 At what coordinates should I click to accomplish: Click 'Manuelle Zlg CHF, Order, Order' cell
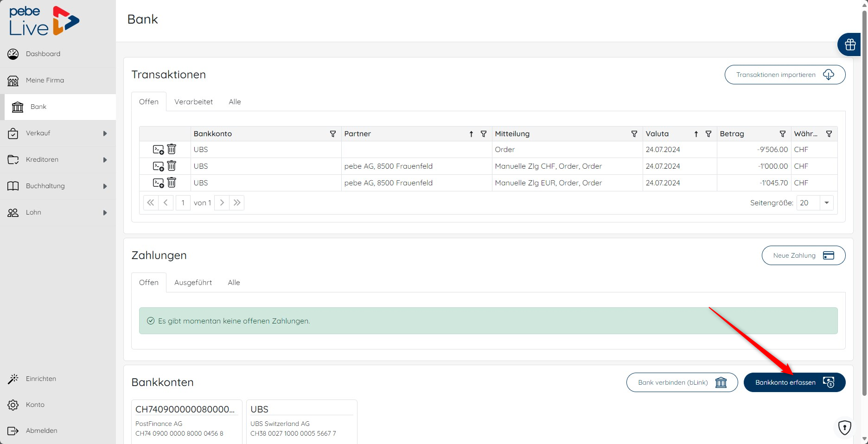click(x=568, y=166)
